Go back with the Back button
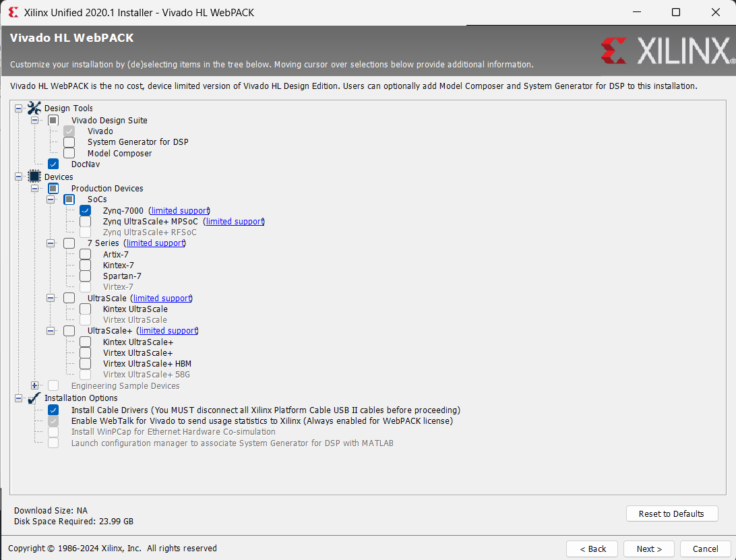 click(x=593, y=549)
